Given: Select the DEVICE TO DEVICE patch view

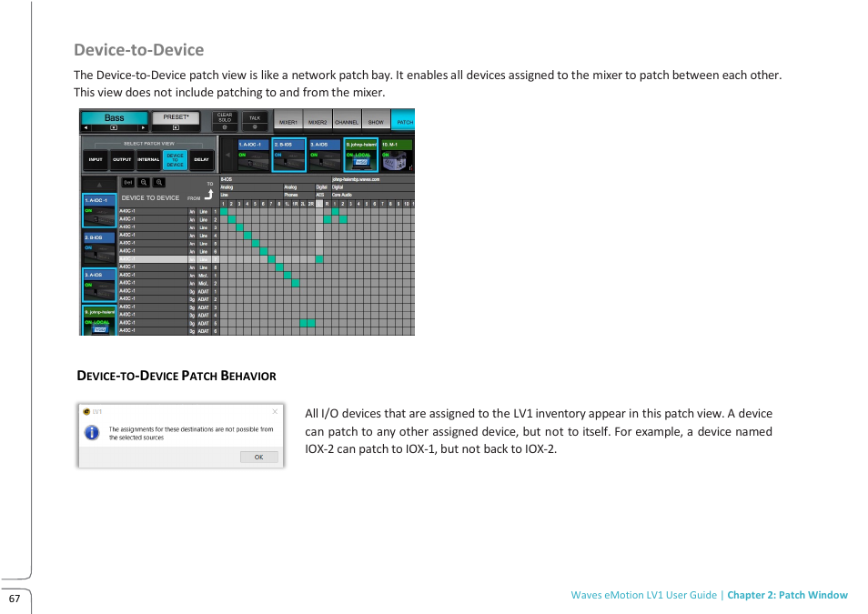Looking at the screenshot, I should pyautogui.click(x=175, y=159).
